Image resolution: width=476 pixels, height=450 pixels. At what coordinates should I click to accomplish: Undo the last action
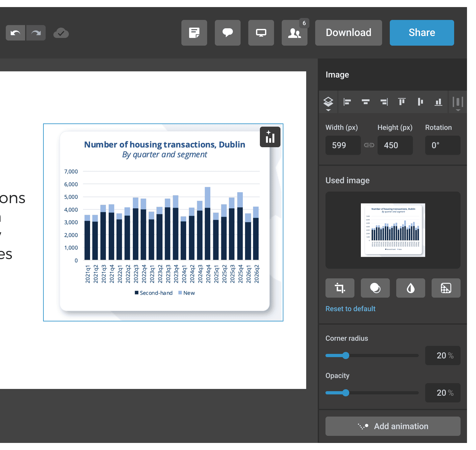tap(15, 33)
